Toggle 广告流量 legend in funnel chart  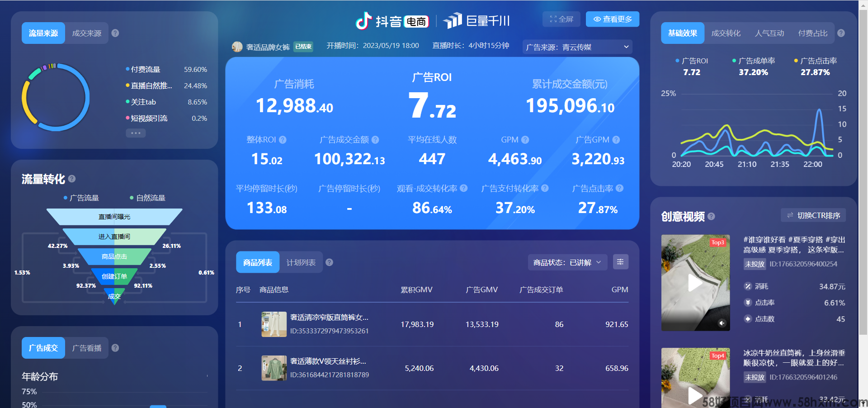click(81, 198)
